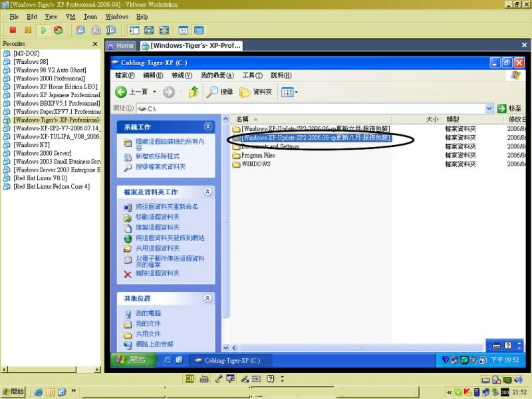The image size is (532, 399).
Task: Open the Views button dropdown in Explorer toolbar
Action: coord(296,92)
